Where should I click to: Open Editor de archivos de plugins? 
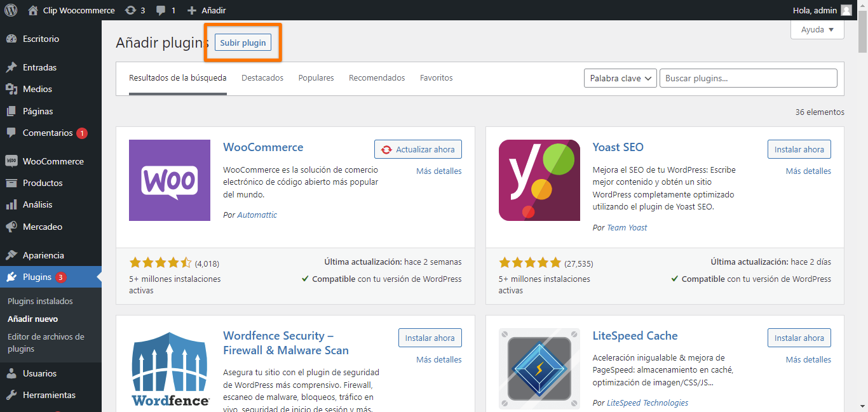point(46,343)
